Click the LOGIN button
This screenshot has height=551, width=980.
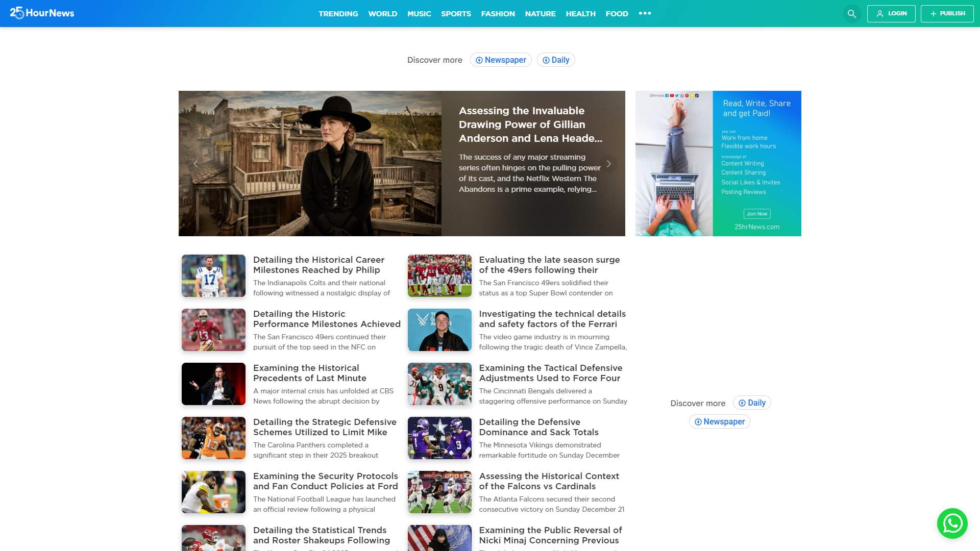891,14
